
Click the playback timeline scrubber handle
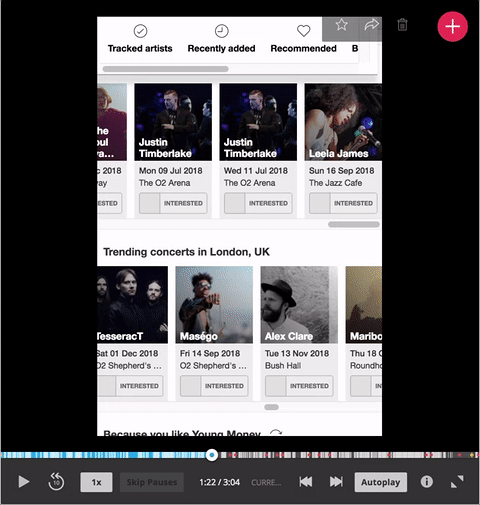pos(212,455)
